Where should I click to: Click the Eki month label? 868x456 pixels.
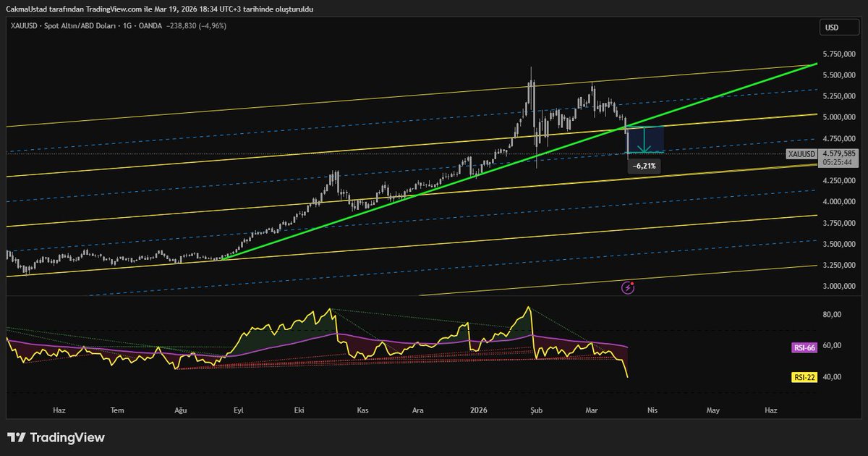299,410
